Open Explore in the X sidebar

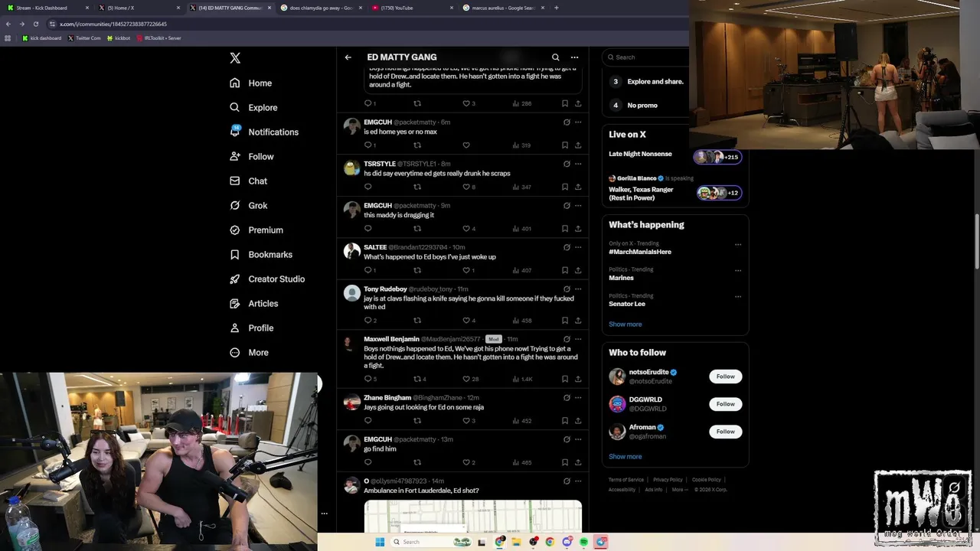click(253, 107)
